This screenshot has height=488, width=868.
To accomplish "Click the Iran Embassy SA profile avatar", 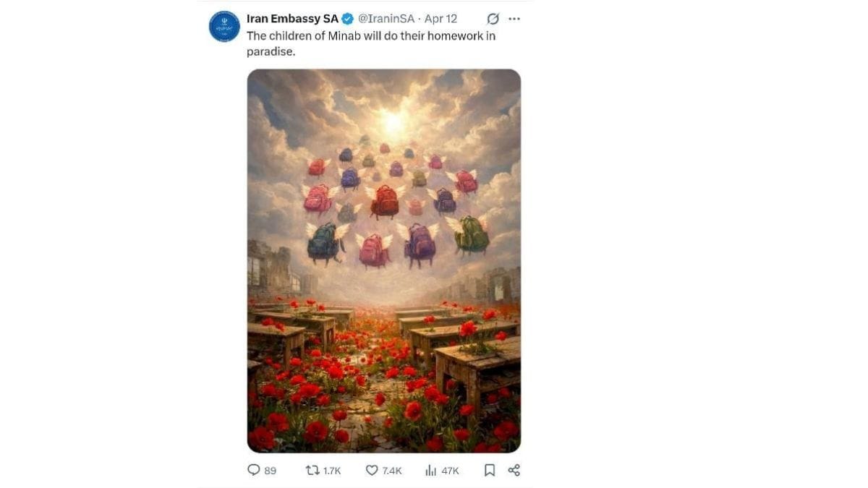I will click(x=224, y=27).
